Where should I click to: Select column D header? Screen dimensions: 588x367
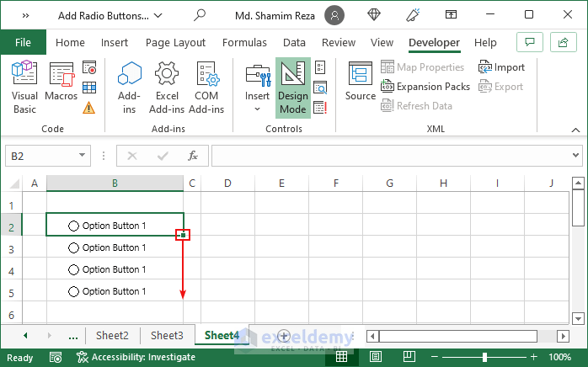227,183
